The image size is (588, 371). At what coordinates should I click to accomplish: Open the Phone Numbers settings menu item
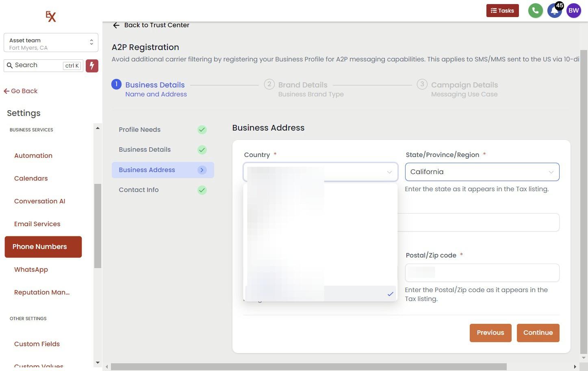pos(43,247)
